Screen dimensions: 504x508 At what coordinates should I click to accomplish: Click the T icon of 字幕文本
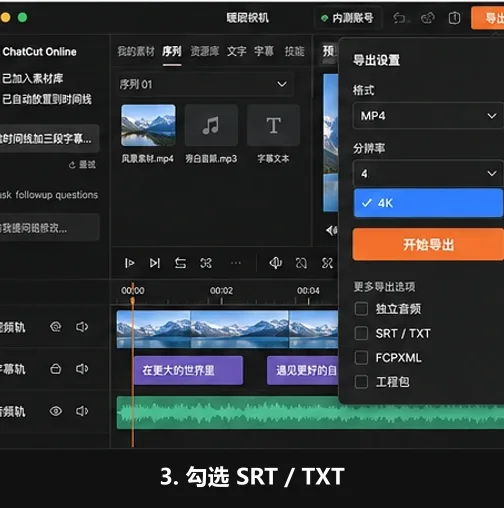pos(273,125)
